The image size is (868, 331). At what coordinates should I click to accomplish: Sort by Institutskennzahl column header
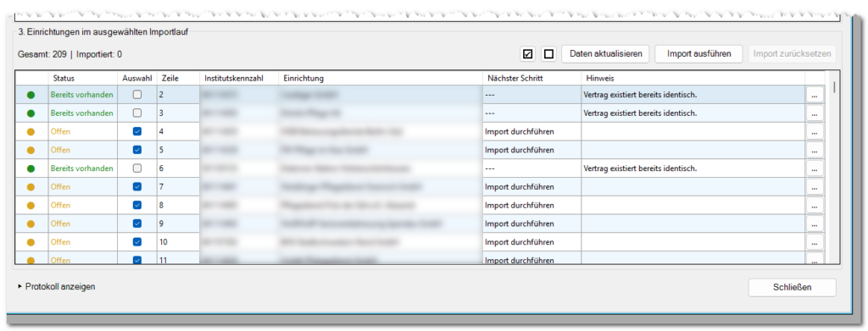point(239,78)
